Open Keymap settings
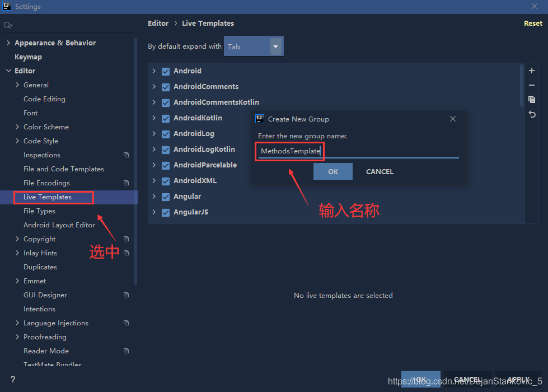Screen dimensions: 548x392 (x=29, y=57)
